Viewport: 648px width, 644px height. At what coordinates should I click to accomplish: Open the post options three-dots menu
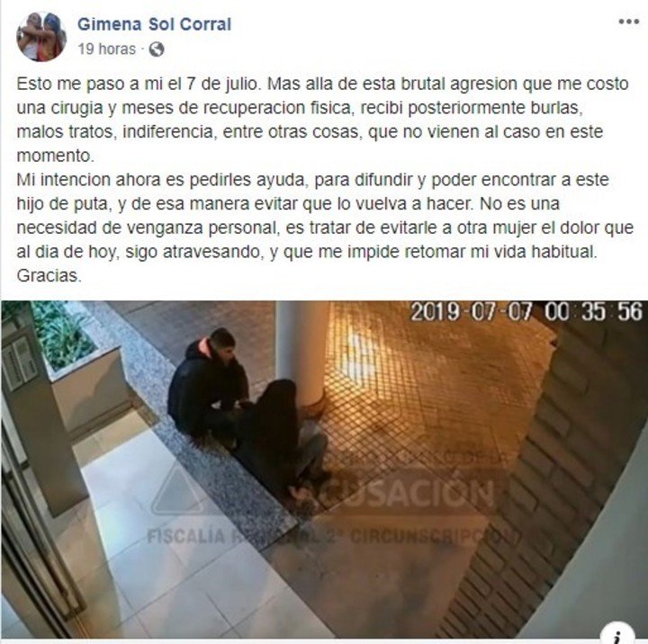[628, 22]
